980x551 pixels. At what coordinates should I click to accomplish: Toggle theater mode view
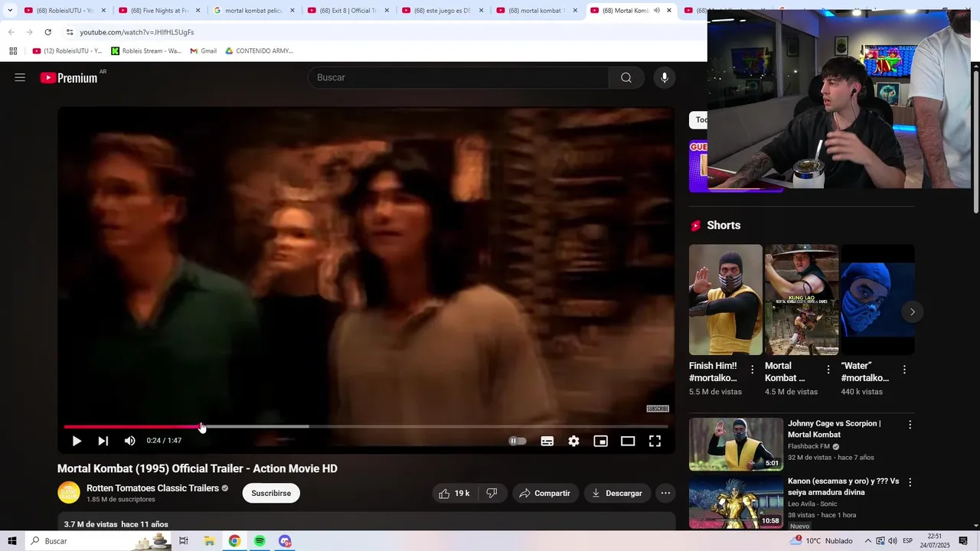pos(628,441)
